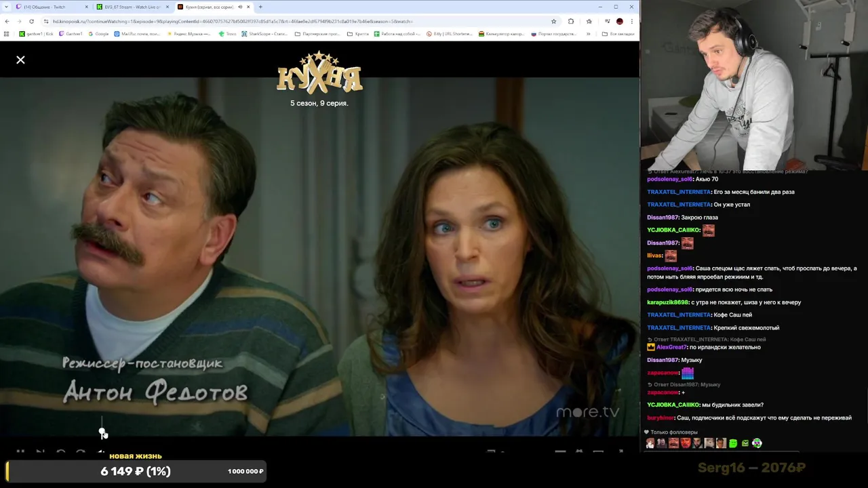The height and width of the screenshot is (488, 868).
Task: Minimize the browser window
Action: pos(600,7)
